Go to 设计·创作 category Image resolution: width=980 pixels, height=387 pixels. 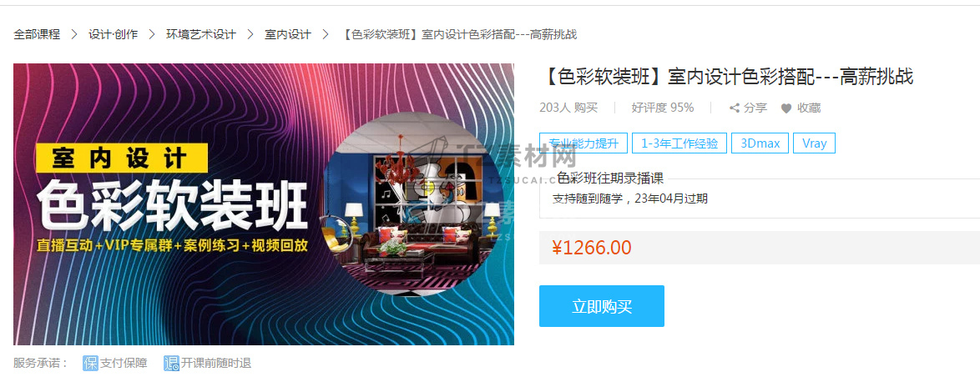[114, 34]
